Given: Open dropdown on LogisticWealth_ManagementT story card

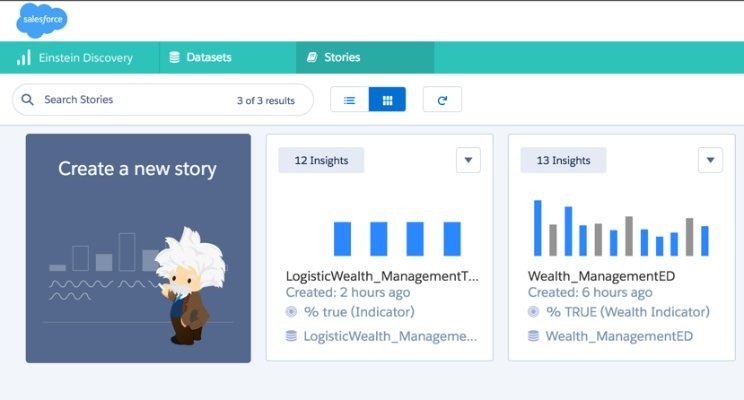Looking at the screenshot, I should click(468, 160).
